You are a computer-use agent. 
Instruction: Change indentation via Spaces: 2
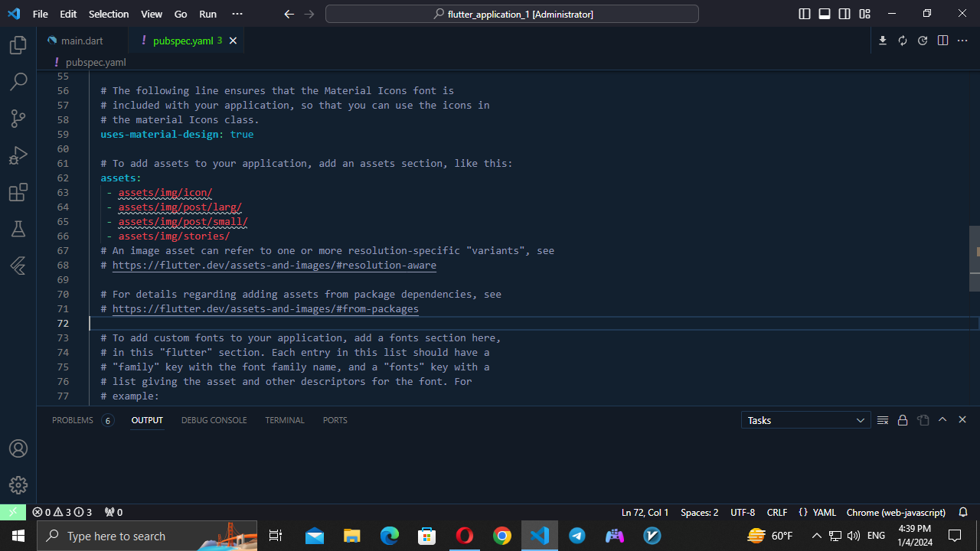click(700, 512)
